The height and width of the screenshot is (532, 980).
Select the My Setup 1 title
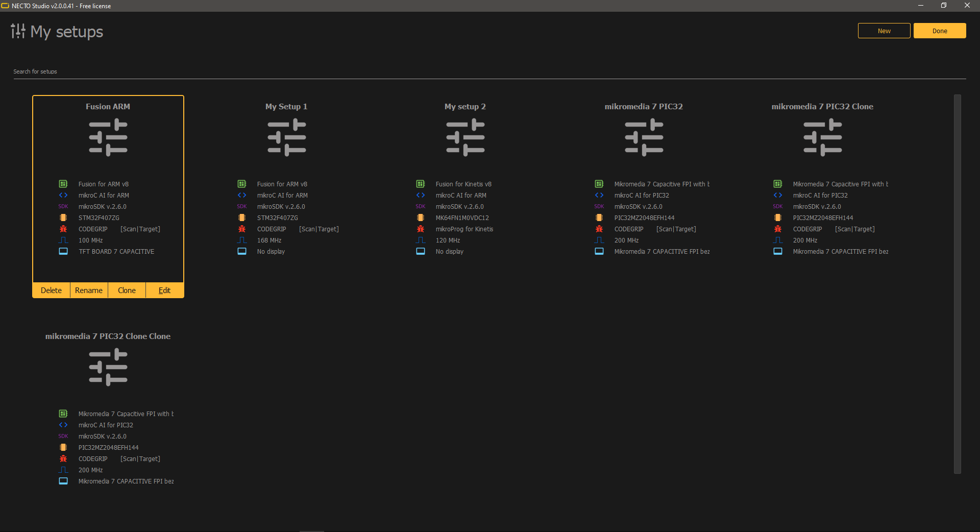click(286, 106)
